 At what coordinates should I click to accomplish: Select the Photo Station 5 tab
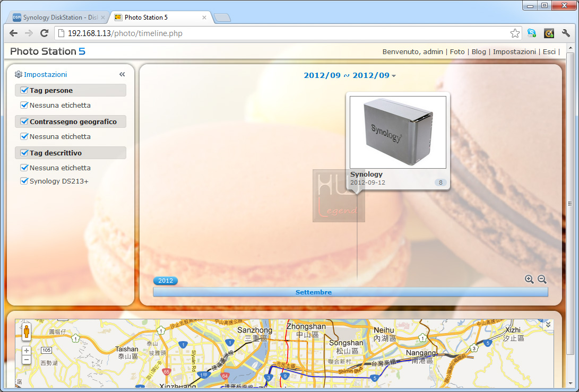tap(161, 18)
